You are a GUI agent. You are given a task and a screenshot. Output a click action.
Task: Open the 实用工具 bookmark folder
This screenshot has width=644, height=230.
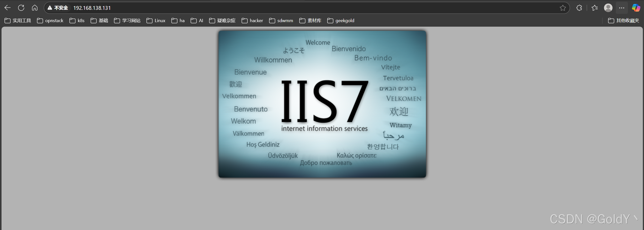[18, 21]
